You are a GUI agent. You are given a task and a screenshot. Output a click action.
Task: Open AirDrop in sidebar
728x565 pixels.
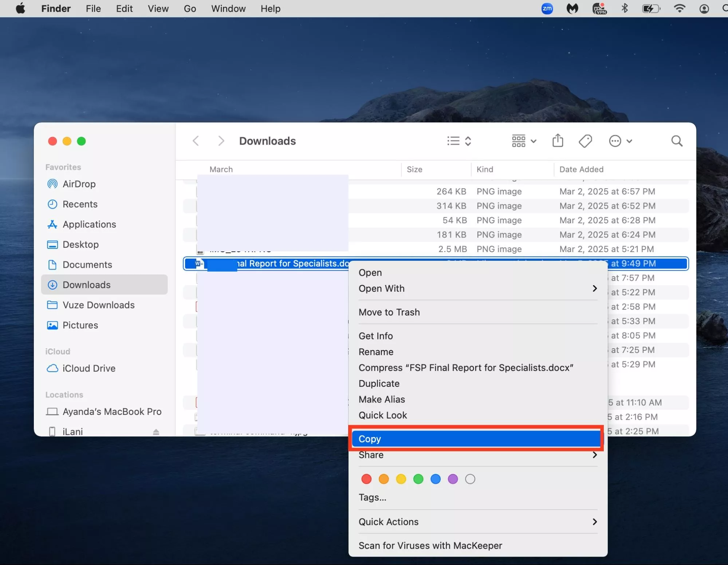tap(79, 184)
